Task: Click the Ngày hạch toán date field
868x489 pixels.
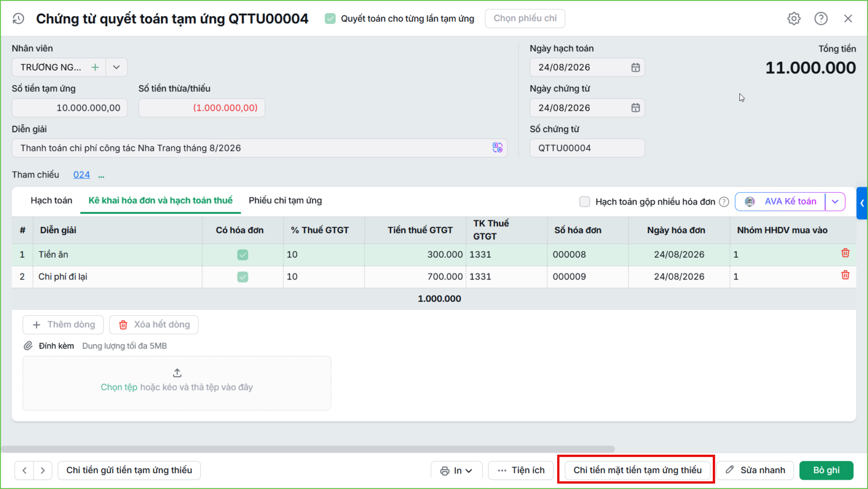Action: pos(587,67)
